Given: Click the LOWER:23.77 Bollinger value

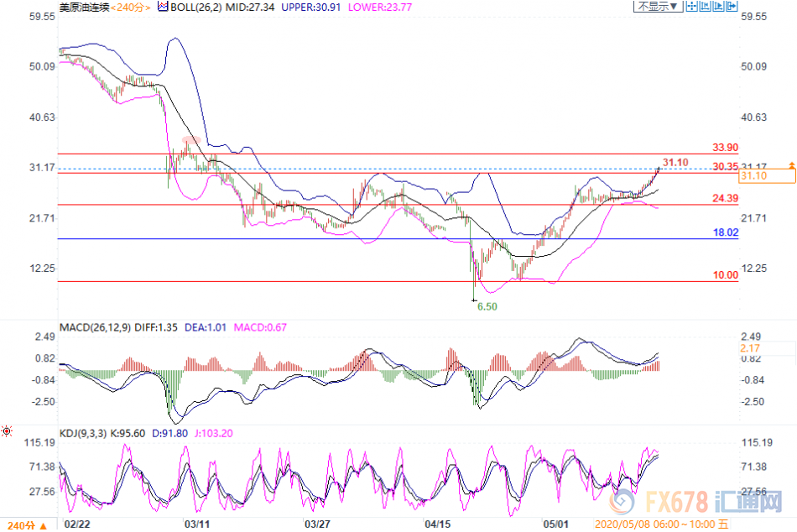Looking at the screenshot, I should coord(380,7).
